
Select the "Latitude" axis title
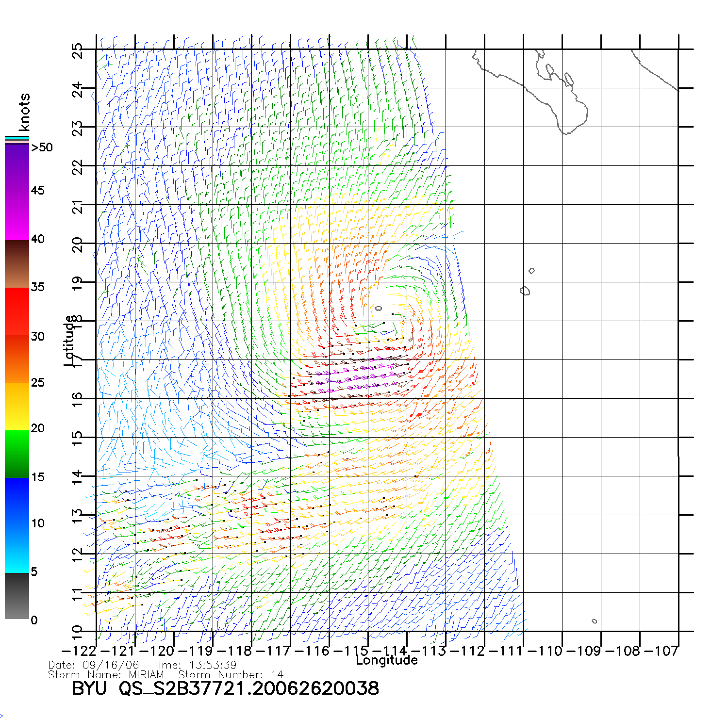point(69,340)
